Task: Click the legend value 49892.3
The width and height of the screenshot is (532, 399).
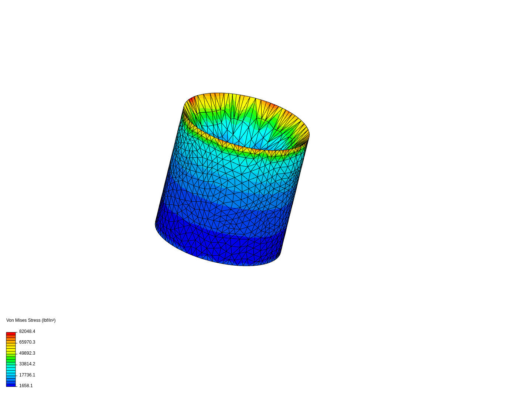Action: (x=27, y=353)
